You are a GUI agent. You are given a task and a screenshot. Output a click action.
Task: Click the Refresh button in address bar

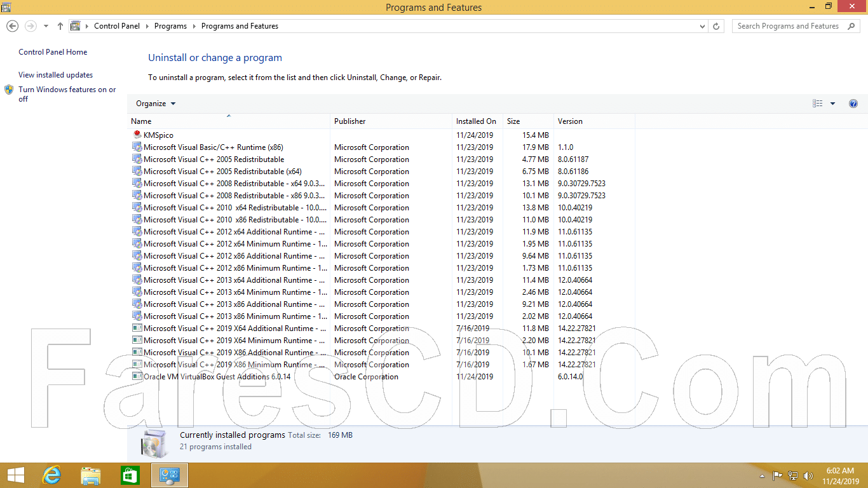coord(717,26)
